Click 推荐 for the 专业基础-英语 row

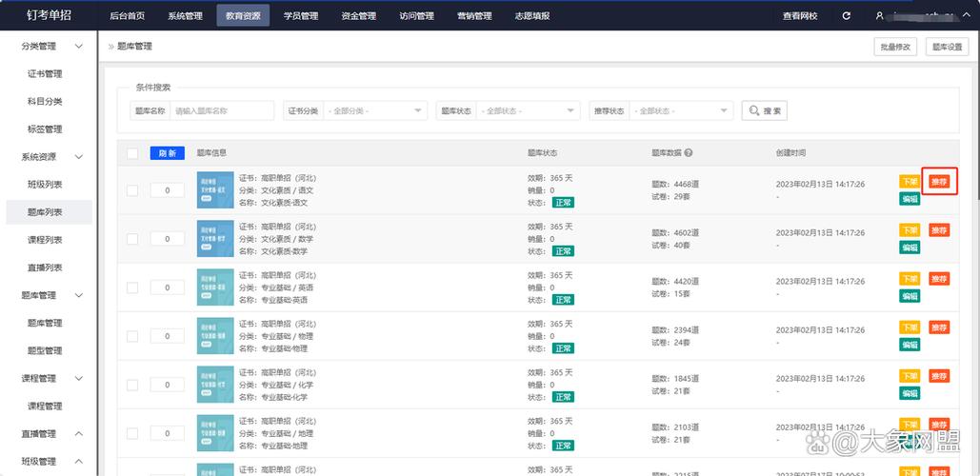tap(939, 279)
